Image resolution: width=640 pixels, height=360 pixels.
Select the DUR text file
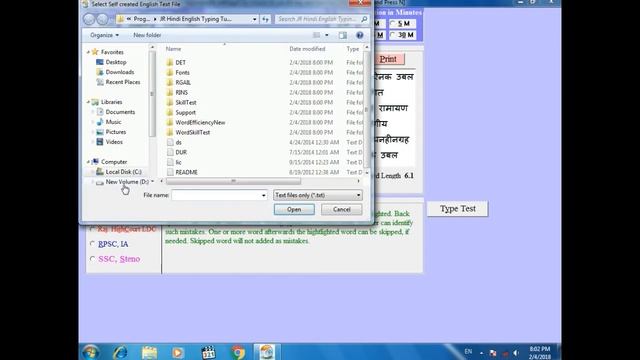[x=181, y=152]
